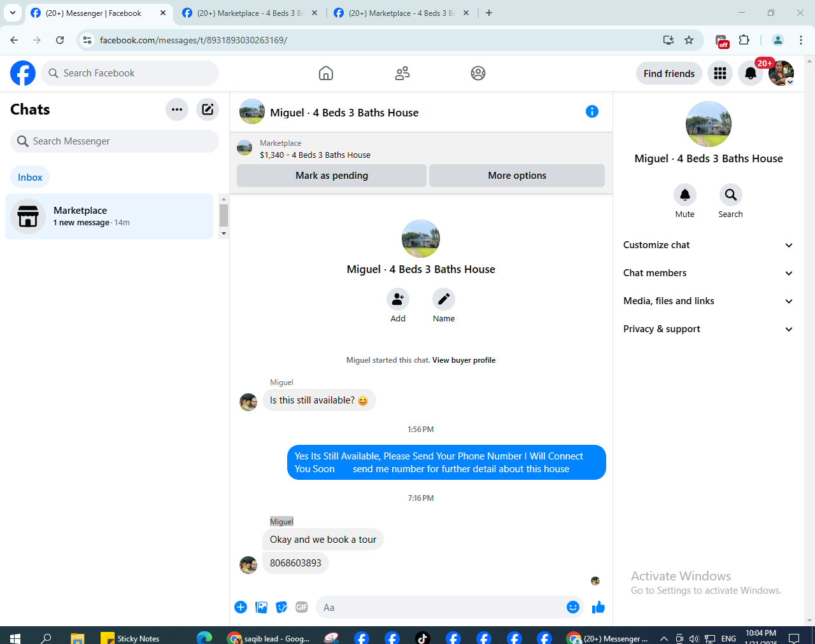Click Add people icon in chat
The width and height of the screenshot is (815, 644).
coord(398,299)
